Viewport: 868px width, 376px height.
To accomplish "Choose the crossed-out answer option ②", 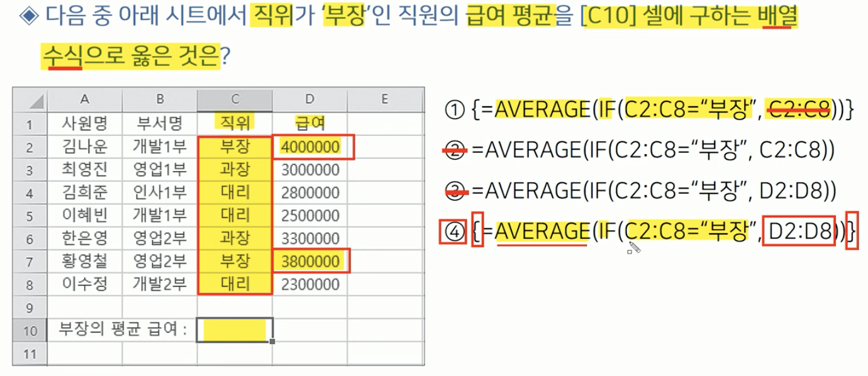I will click(453, 150).
